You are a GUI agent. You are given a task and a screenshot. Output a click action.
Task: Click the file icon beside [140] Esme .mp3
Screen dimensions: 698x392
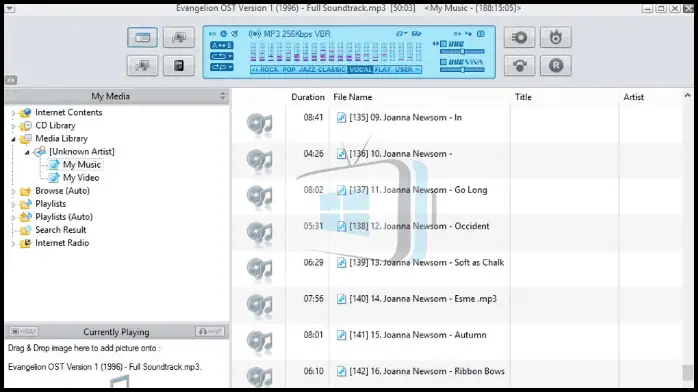(341, 299)
